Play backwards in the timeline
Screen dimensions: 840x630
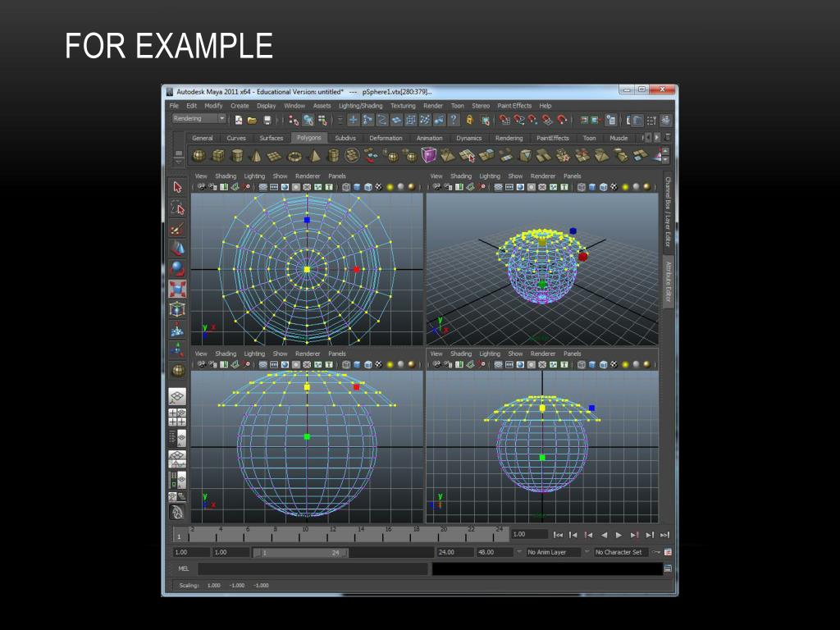(605, 535)
